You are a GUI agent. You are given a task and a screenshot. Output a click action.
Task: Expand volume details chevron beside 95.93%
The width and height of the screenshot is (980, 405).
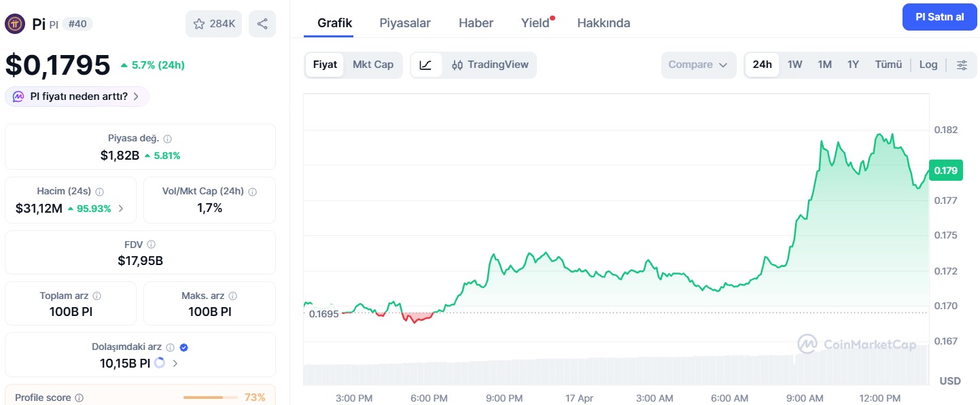pos(121,209)
